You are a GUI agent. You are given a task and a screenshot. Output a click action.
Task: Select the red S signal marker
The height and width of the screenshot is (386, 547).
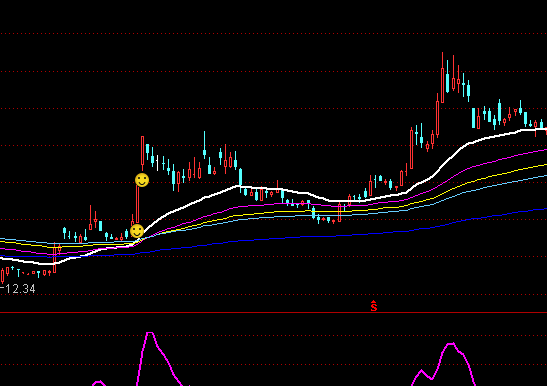click(x=374, y=306)
